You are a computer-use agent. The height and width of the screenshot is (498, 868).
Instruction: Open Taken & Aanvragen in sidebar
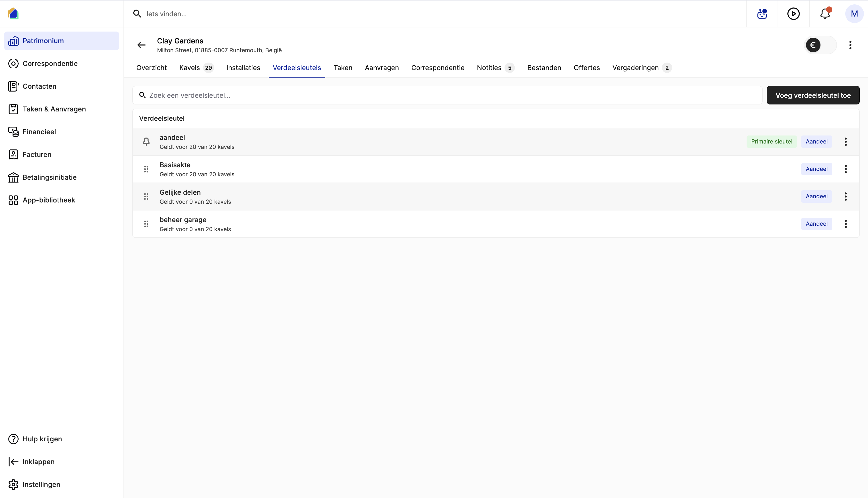61,109
